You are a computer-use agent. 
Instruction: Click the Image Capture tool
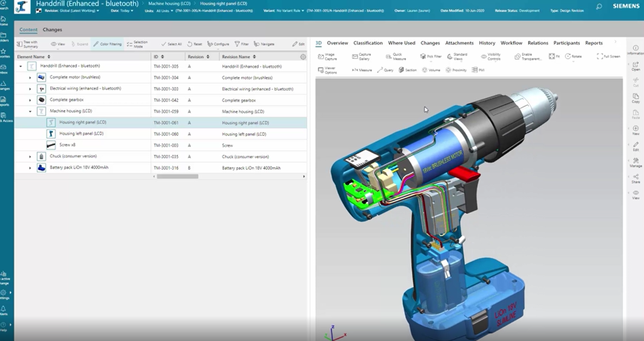tap(327, 56)
